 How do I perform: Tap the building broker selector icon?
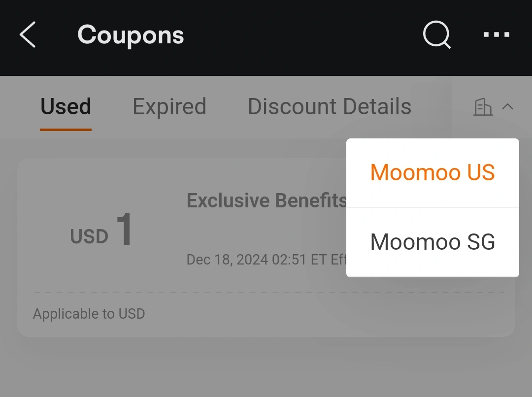click(x=483, y=107)
